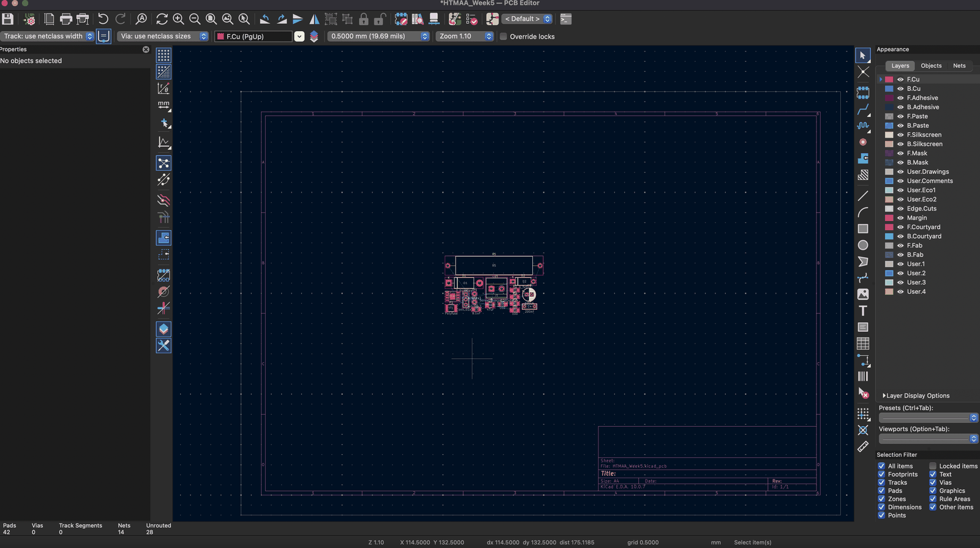This screenshot has height=548, width=980.
Task: Open the Track width dropdown
Action: point(48,36)
